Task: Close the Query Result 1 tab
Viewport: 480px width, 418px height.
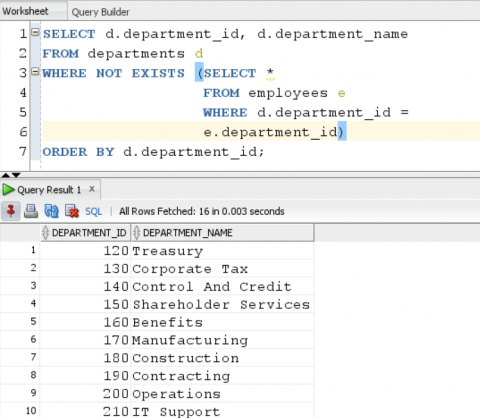Action: 92,189
